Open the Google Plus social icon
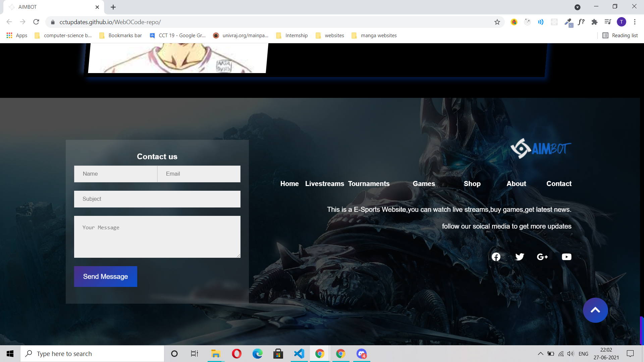The image size is (644, 362). [x=542, y=257]
